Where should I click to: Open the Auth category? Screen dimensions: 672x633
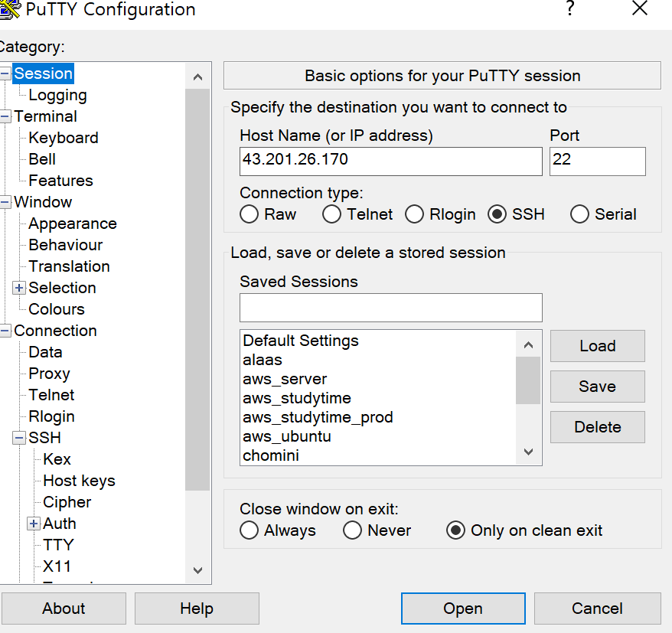(x=60, y=524)
